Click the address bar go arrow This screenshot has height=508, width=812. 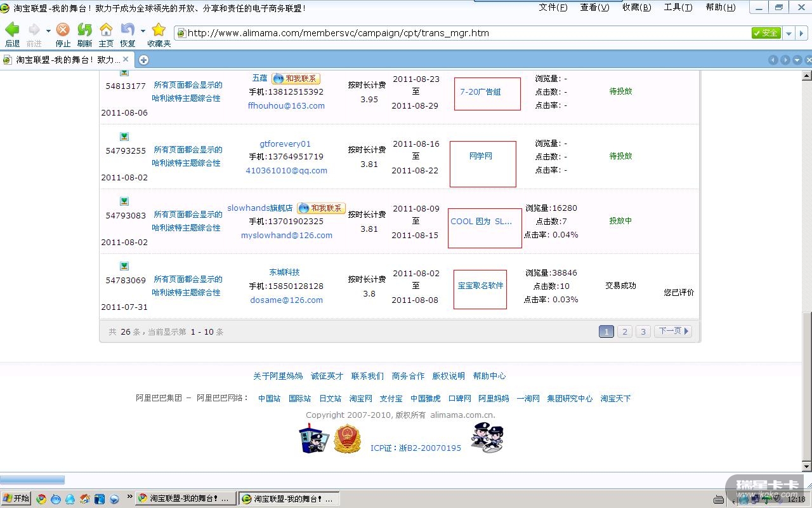(x=802, y=33)
